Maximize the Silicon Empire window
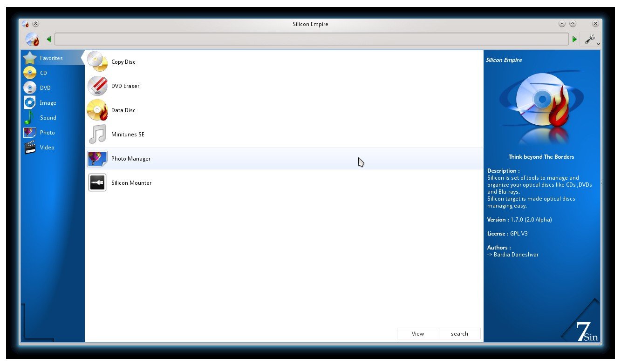The image size is (621, 364). click(x=573, y=24)
